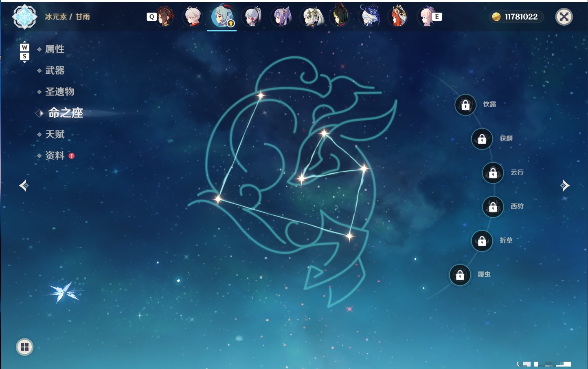The image size is (588, 369).
Task: Open locked constellation 云行
Action: 493,173
